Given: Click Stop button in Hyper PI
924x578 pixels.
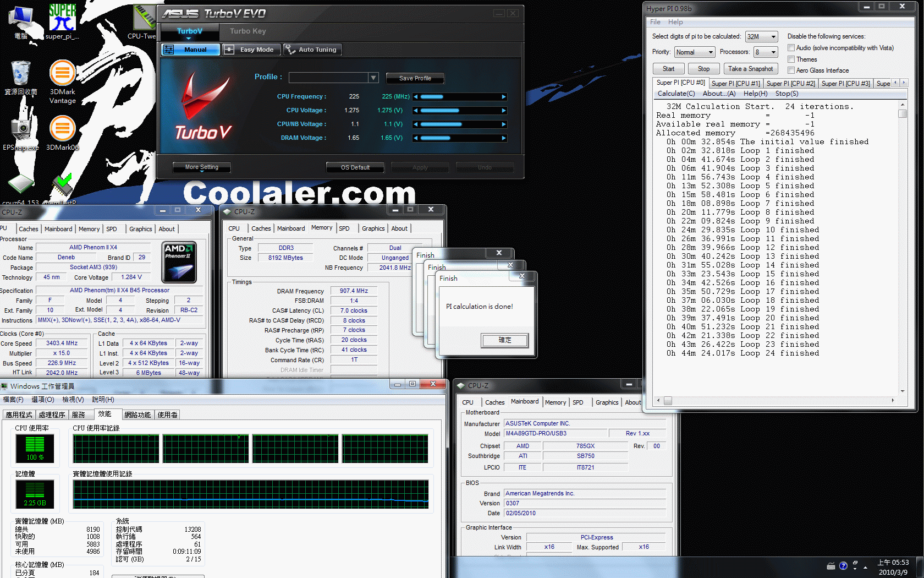Looking at the screenshot, I should click(703, 69).
